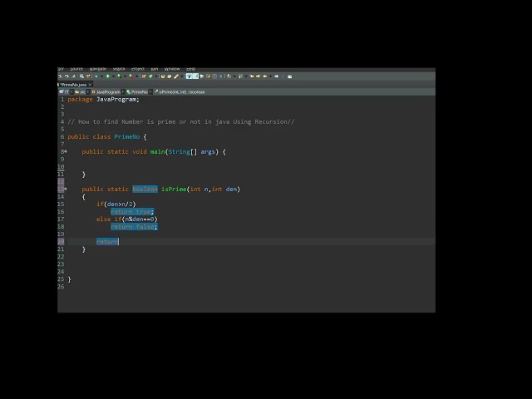
Task: Click the 'package JavaProgram;' line
Action: tap(103, 100)
